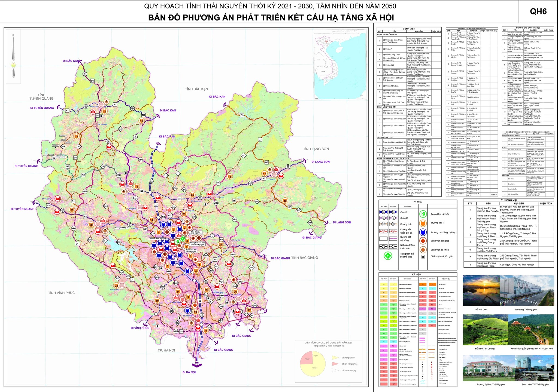The width and height of the screenshot is (558, 392).
Task: Click the existing Cao tốc road symbol in legend
Action: (x=383, y=212)
